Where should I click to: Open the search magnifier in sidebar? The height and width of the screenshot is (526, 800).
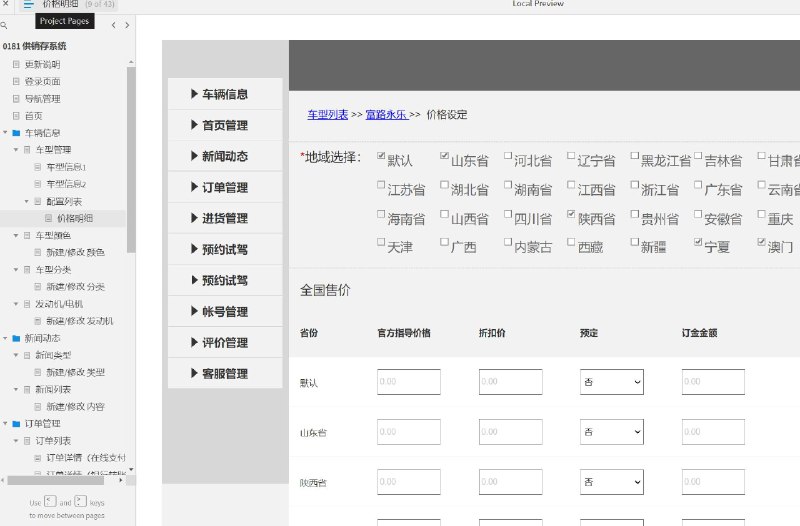pyautogui.click(x=4, y=25)
